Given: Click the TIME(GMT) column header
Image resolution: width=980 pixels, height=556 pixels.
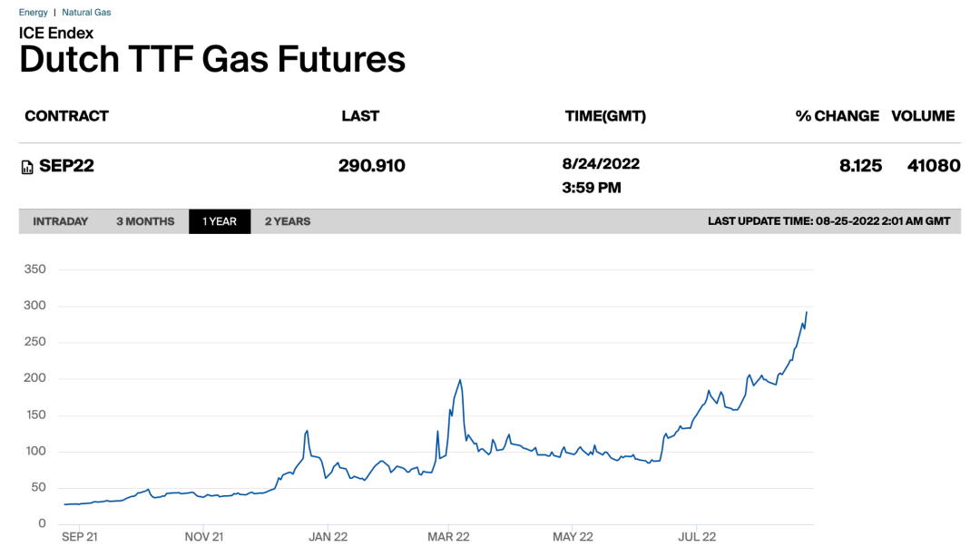Looking at the screenshot, I should pyautogui.click(x=605, y=116).
